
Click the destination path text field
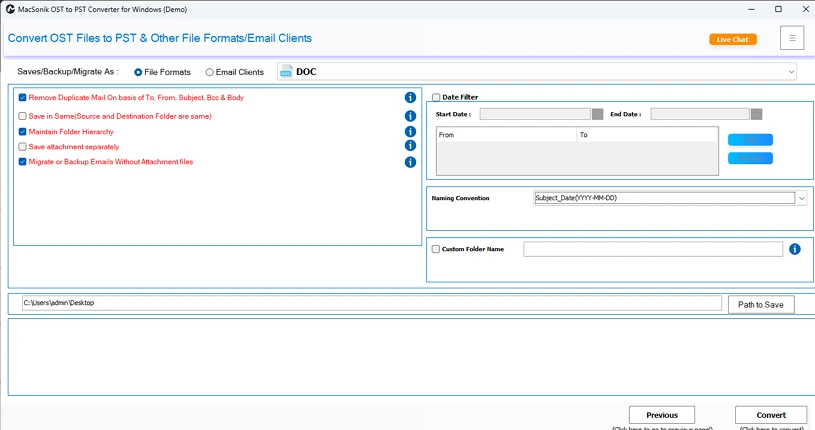click(370, 303)
